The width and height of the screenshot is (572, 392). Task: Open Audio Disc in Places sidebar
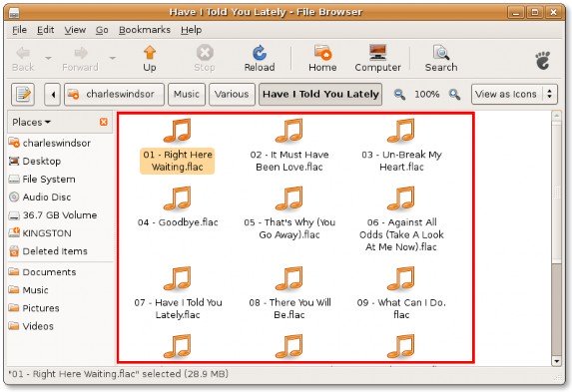pos(39,196)
